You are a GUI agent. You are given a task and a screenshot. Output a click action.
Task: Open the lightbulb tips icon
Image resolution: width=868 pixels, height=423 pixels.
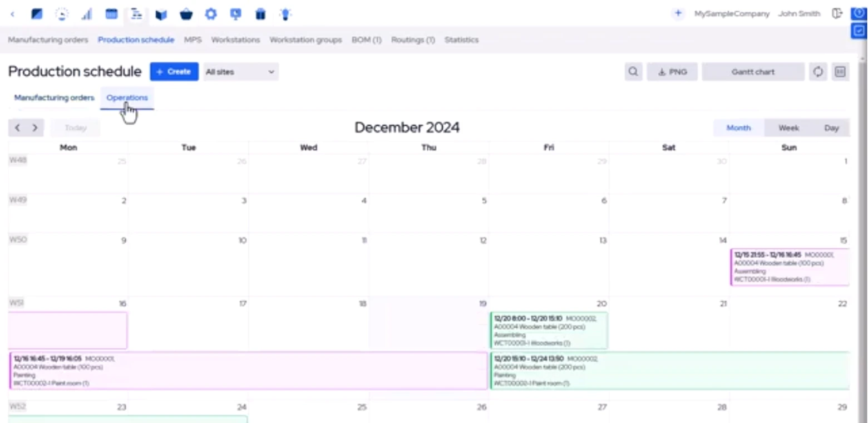point(285,14)
